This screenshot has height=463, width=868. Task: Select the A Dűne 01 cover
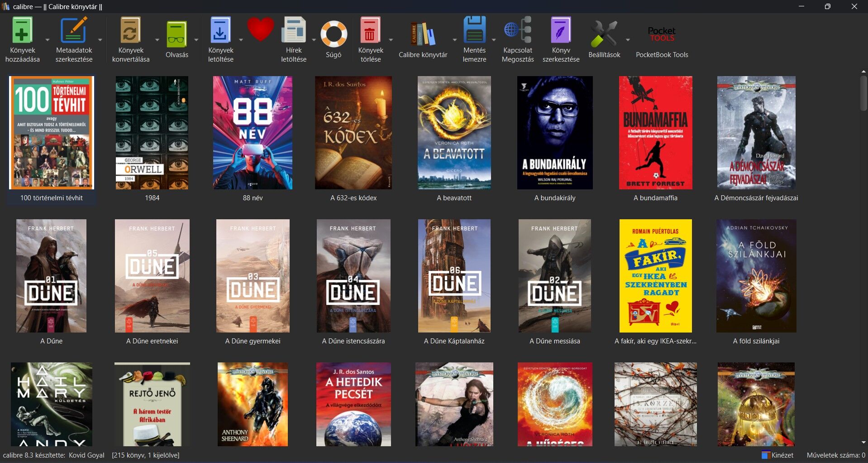52,276
